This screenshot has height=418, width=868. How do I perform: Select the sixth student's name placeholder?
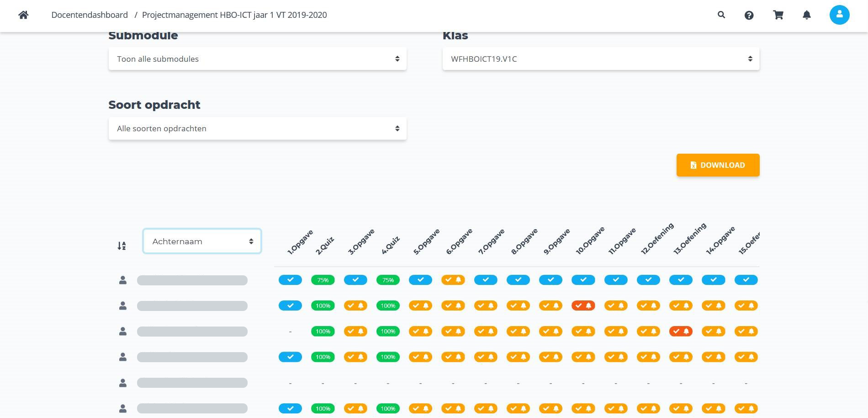point(192,408)
